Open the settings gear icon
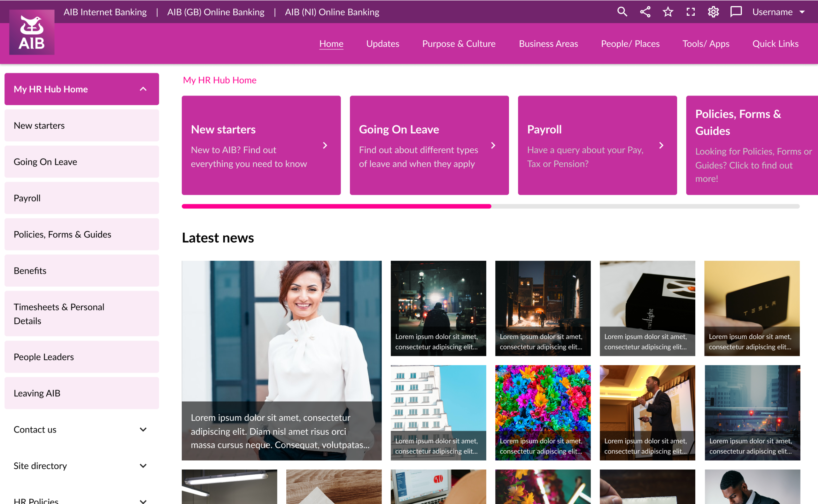This screenshot has height=504, width=818. [x=713, y=12]
